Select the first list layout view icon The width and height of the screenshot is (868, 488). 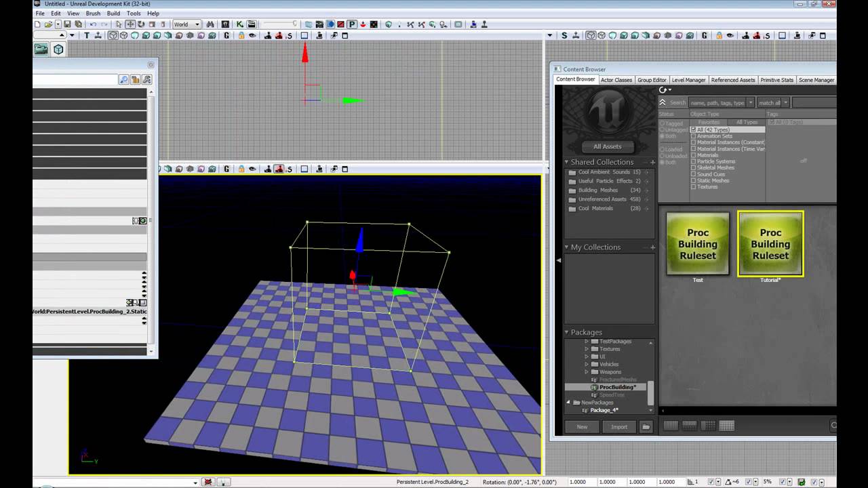[671, 426]
